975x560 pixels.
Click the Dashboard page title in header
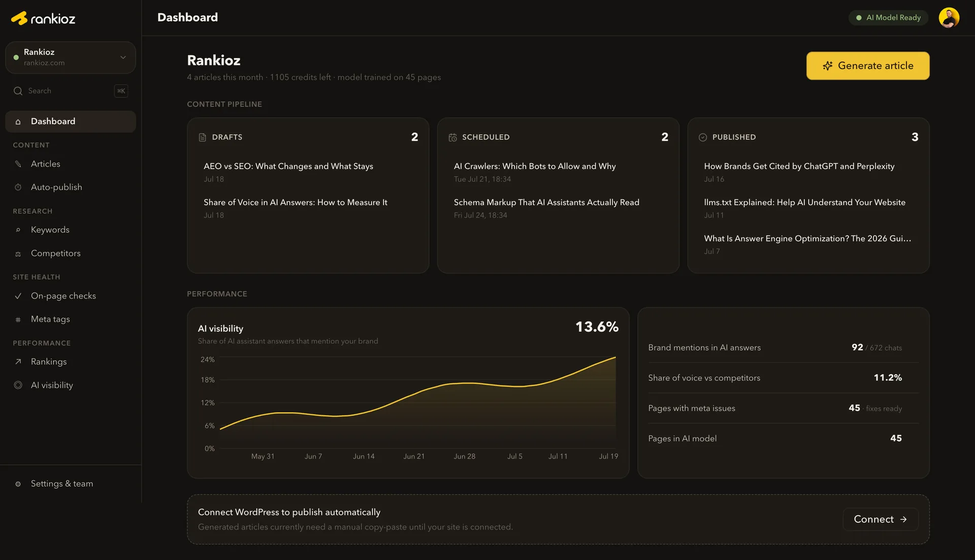click(187, 18)
